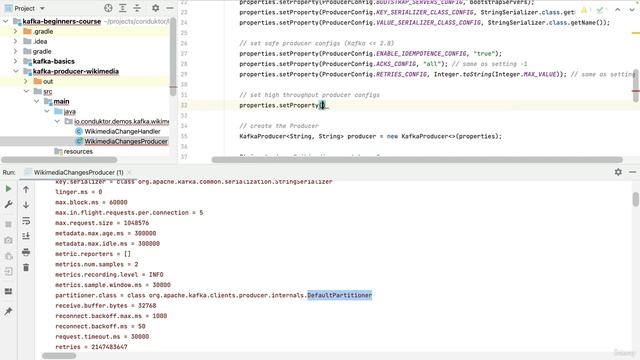Go to next highlighted error arrow

pos(632,10)
